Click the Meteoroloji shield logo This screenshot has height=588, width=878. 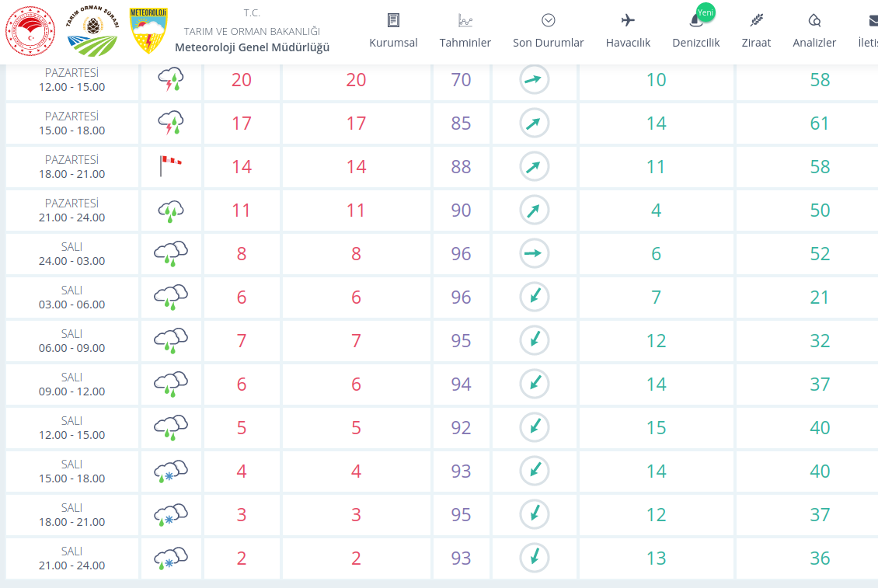click(148, 32)
